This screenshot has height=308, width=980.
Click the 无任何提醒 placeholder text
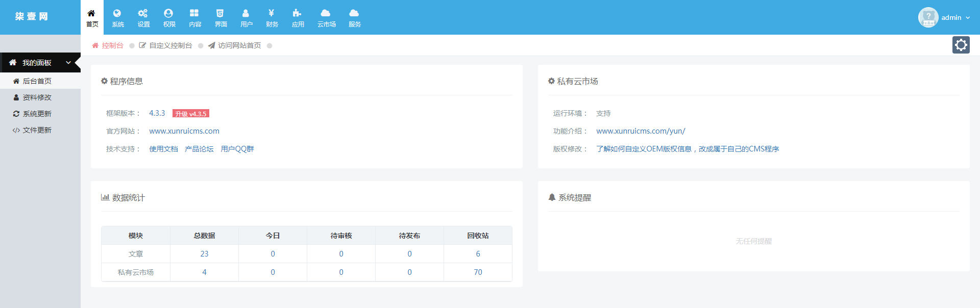coord(753,241)
